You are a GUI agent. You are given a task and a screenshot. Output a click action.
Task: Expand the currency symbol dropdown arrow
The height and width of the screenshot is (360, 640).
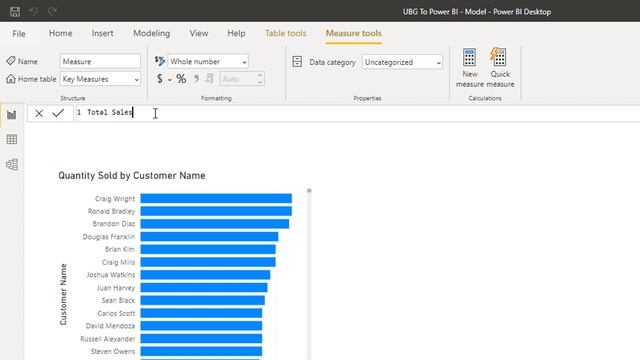170,80
